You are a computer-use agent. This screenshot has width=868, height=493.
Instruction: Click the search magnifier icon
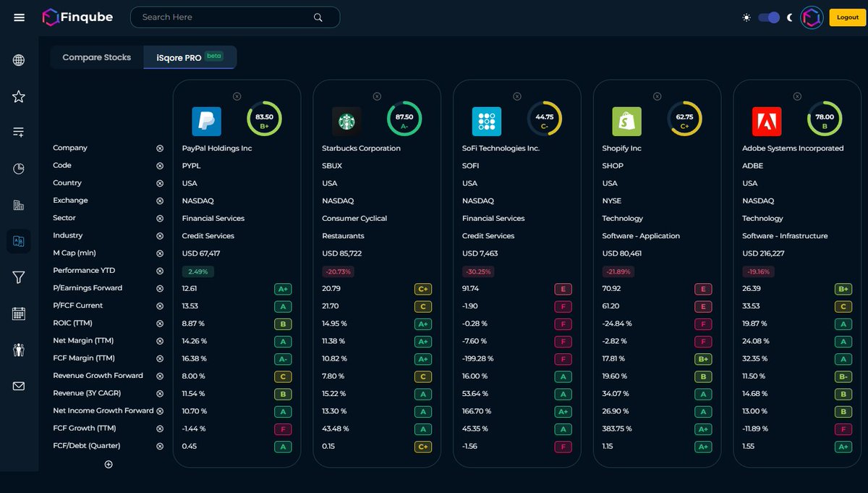(318, 17)
